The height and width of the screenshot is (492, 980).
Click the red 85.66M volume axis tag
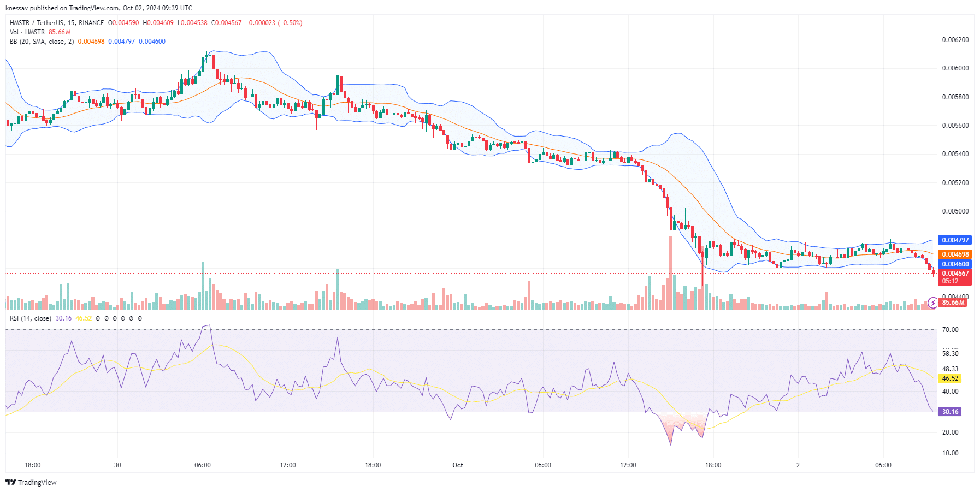pos(953,303)
